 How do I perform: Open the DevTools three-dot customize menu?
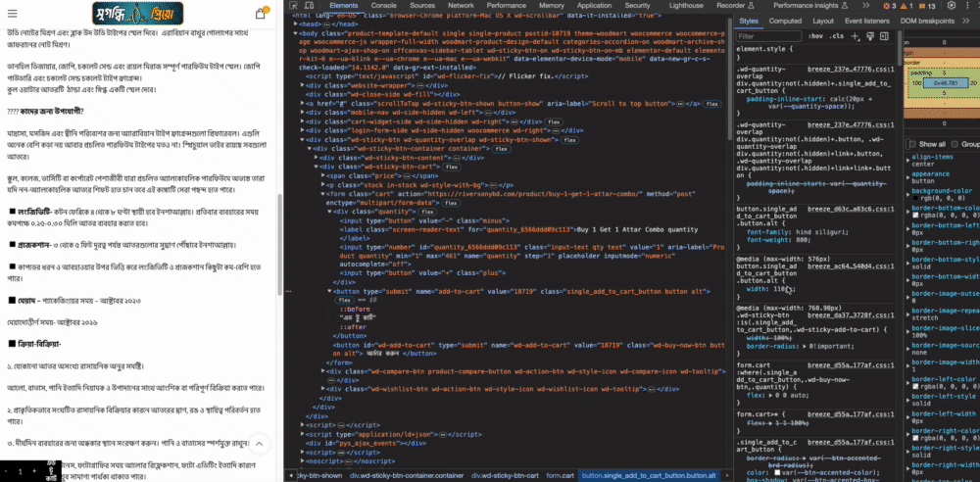[x=969, y=6]
